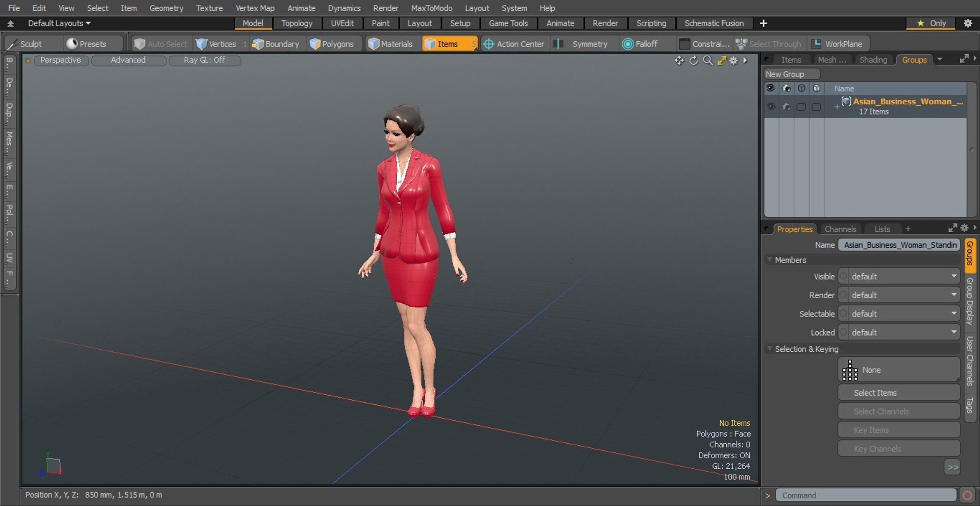Switch to the Lists tab
The height and width of the screenshot is (506, 980).
click(x=882, y=229)
